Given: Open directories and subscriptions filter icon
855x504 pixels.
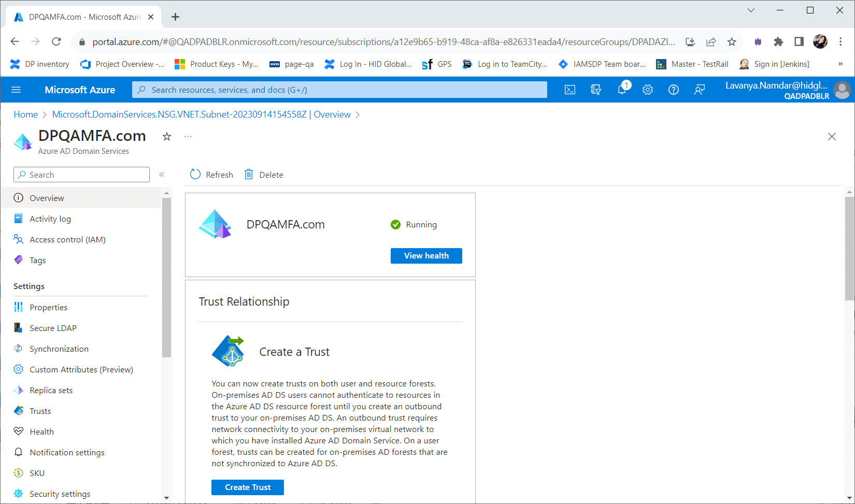Looking at the screenshot, I should coord(595,90).
